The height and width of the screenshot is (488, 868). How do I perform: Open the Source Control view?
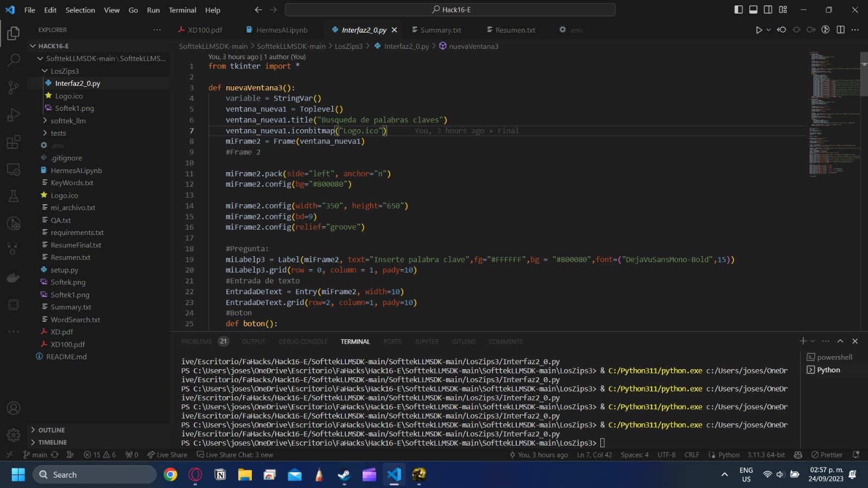click(14, 87)
